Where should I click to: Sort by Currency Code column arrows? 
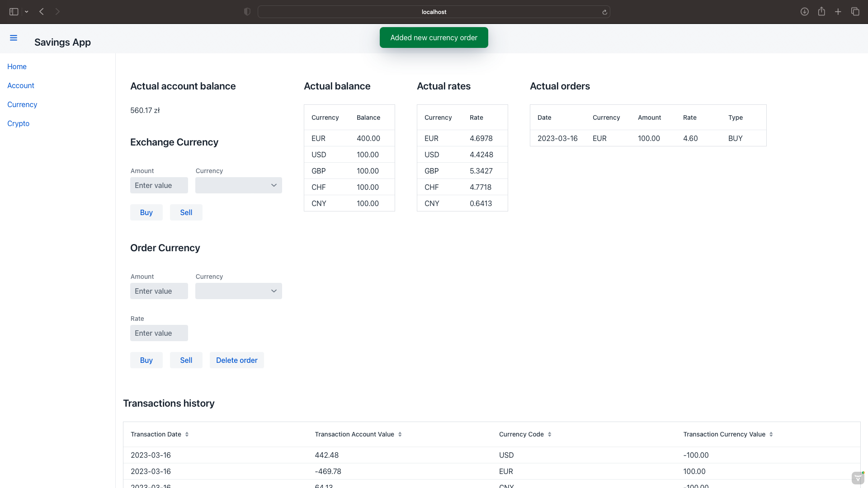[549, 434]
